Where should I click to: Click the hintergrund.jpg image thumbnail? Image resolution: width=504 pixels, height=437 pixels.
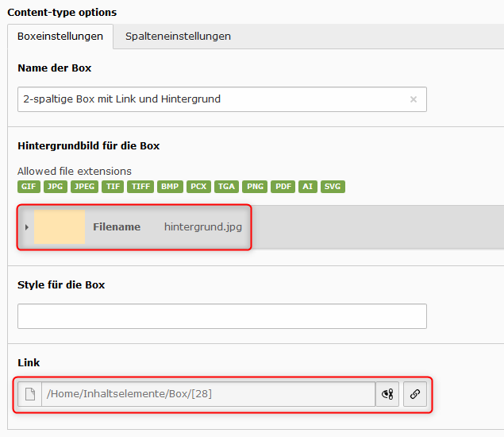pyautogui.click(x=60, y=227)
